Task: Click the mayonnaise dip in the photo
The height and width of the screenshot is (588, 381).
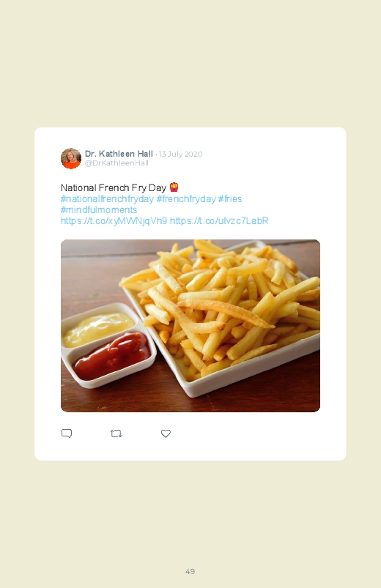Action: (98, 329)
